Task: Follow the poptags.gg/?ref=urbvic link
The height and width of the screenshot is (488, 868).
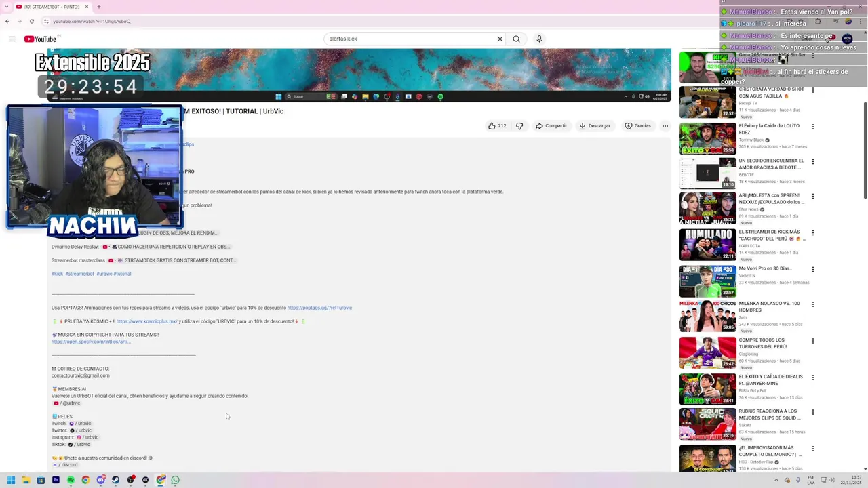Action: 319,308
